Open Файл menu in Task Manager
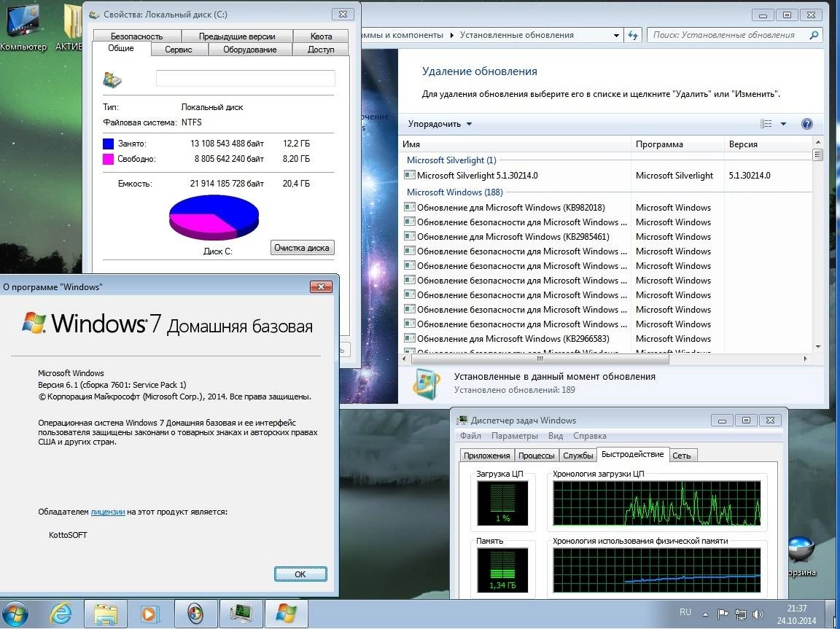840x629 pixels. (x=470, y=436)
